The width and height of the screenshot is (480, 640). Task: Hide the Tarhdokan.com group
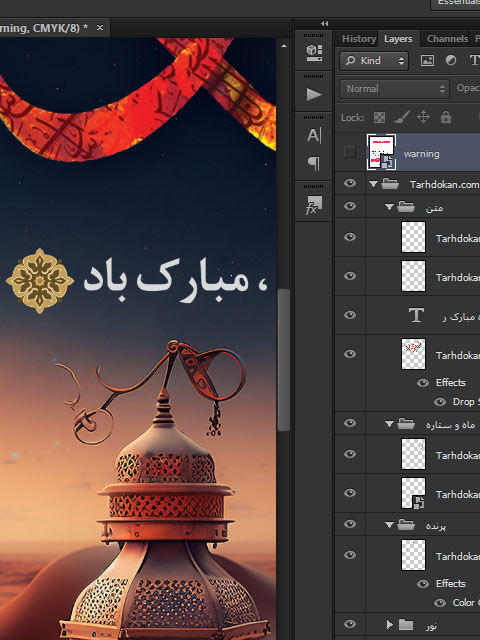click(350, 183)
